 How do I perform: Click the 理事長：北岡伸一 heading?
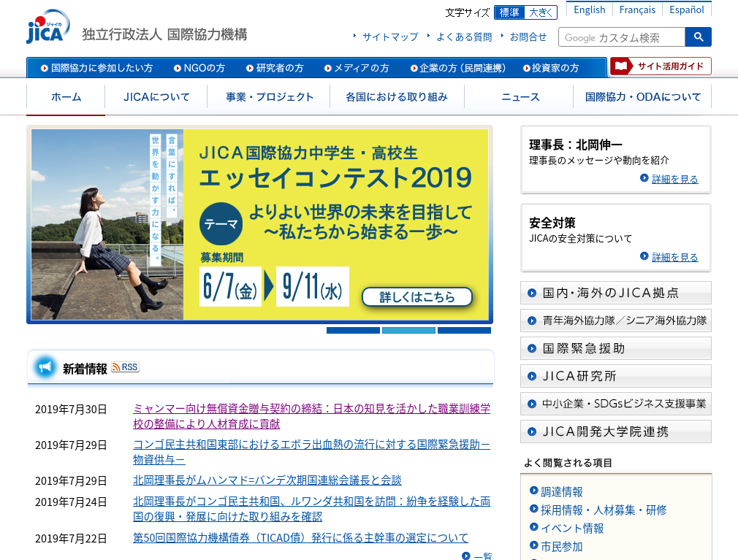click(576, 145)
